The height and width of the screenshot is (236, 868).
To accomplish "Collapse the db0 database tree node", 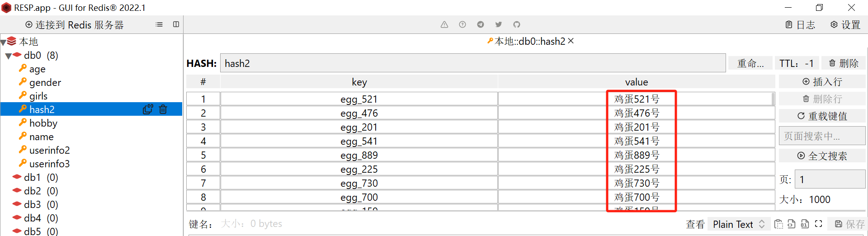I will (9, 56).
